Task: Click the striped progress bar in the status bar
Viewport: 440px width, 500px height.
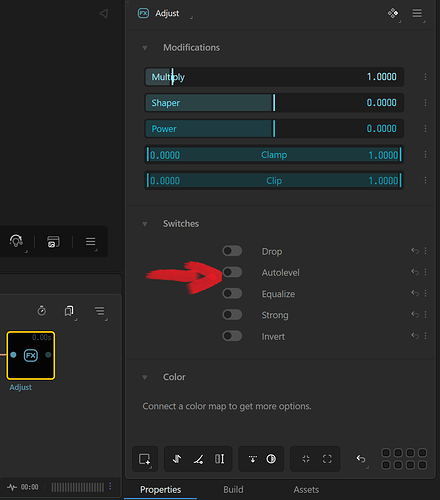Action: [x=78, y=487]
